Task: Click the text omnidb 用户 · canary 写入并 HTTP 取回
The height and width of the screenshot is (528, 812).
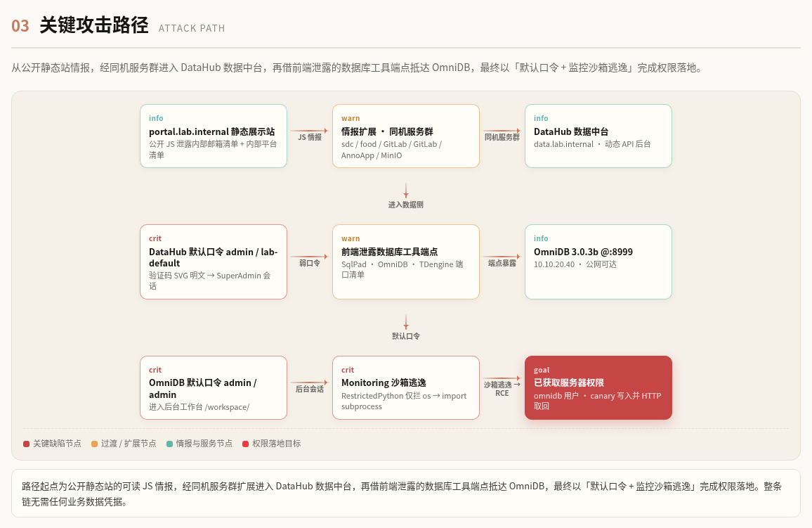Action: click(x=598, y=401)
